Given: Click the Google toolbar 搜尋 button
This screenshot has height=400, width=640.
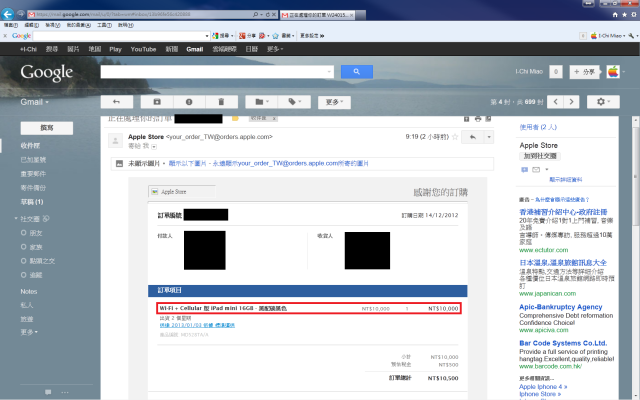Looking at the screenshot, I should pos(223,36).
